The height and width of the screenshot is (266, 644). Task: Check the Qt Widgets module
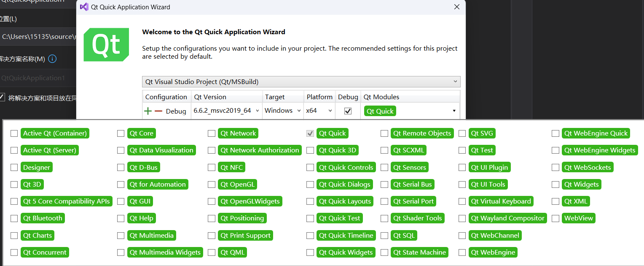555,185
